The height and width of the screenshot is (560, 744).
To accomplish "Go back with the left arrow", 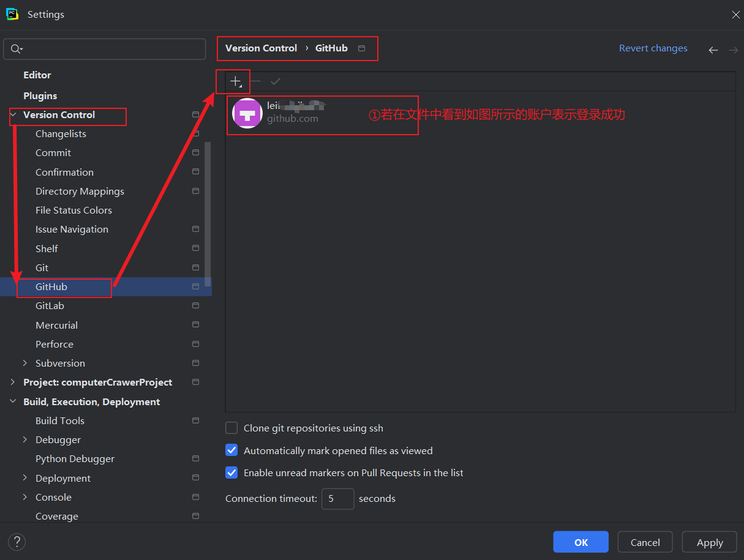I will tap(713, 50).
